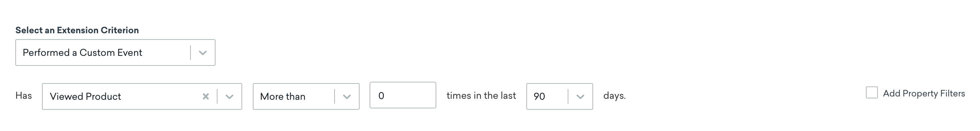Viewport: 980px width, 131px height.
Task: Open the Viewed Product chevron arrow
Action: (229, 96)
